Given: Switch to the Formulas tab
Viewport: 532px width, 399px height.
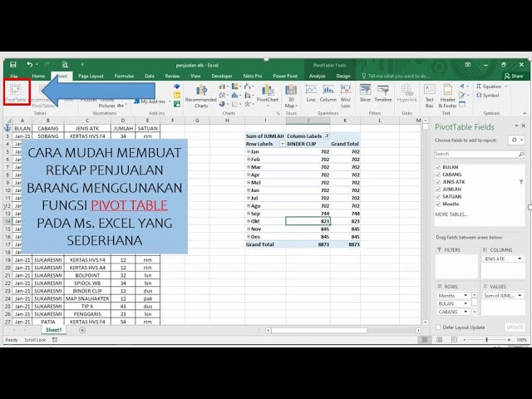Looking at the screenshot, I should [x=124, y=76].
